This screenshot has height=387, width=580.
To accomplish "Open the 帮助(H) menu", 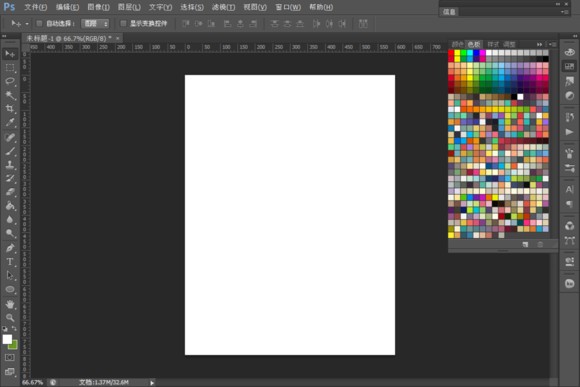I will (x=321, y=7).
